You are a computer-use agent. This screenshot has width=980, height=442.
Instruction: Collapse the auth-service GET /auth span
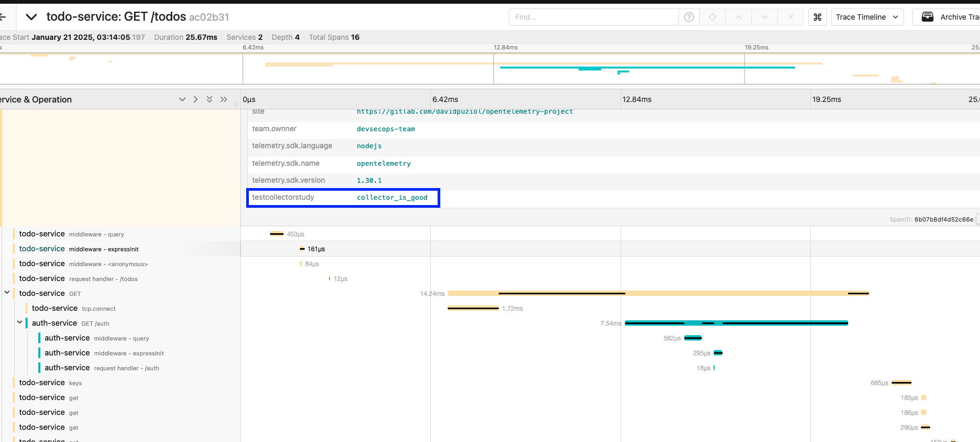(20, 322)
